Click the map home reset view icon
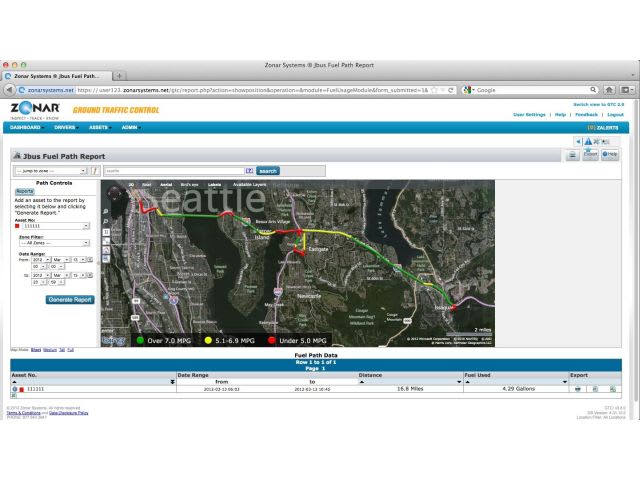Image resolution: width=640 pixels, height=480 pixels. point(106,250)
